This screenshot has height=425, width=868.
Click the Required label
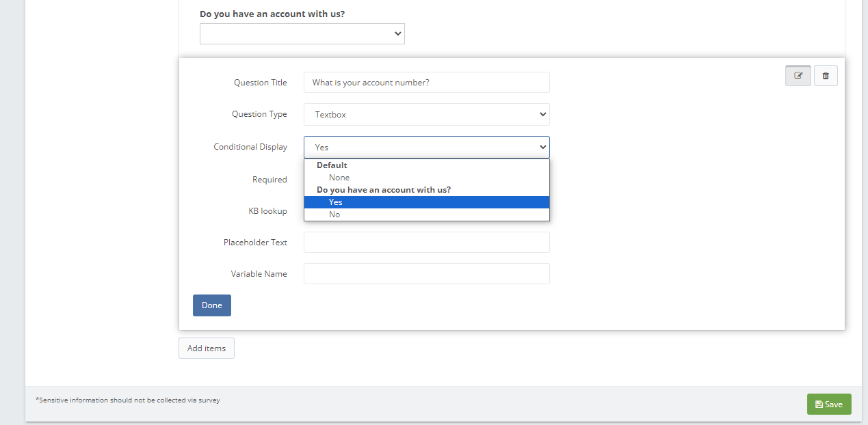[269, 180]
